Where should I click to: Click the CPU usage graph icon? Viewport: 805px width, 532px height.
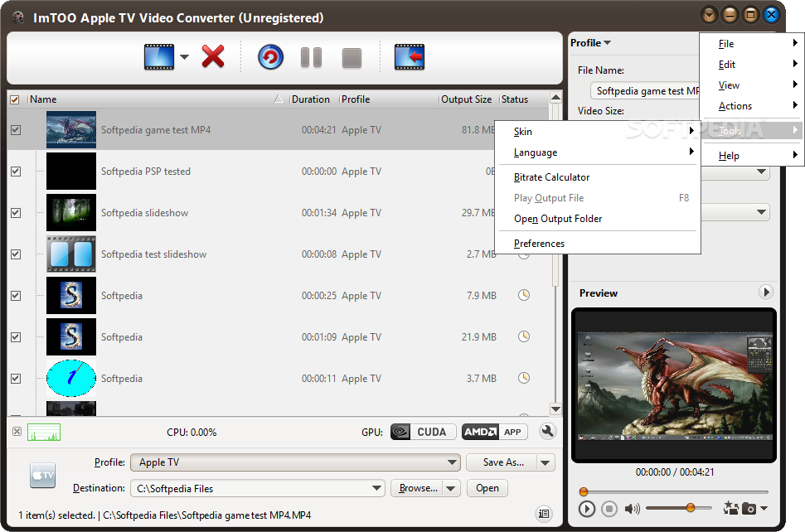click(44, 432)
